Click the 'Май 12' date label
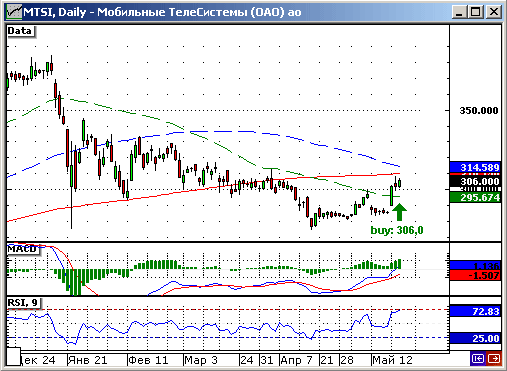 point(392,360)
